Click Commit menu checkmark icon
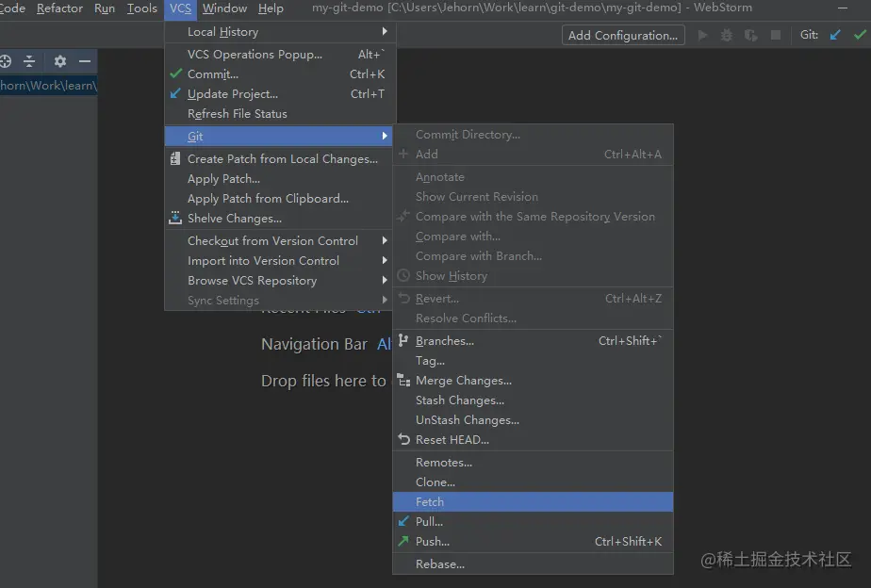Image resolution: width=871 pixels, height=588 pixels. [x=176, y=73]
